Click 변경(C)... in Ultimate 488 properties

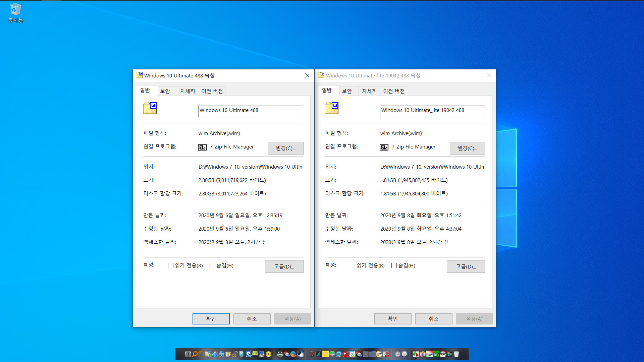(x=286, y=148)
